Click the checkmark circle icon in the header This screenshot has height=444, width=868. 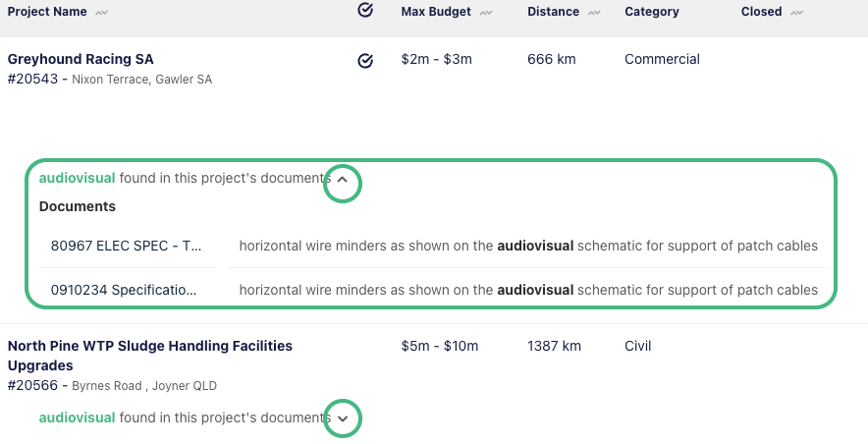click(365, 11)
